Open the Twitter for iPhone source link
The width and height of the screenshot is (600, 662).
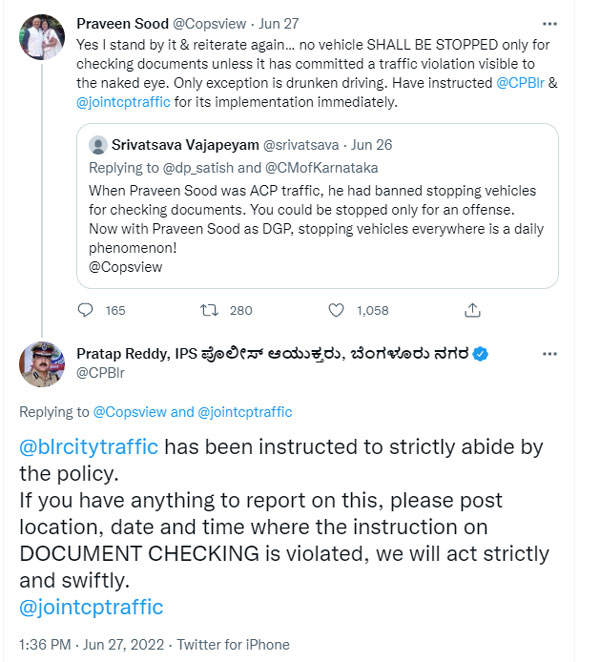(241, 645)
